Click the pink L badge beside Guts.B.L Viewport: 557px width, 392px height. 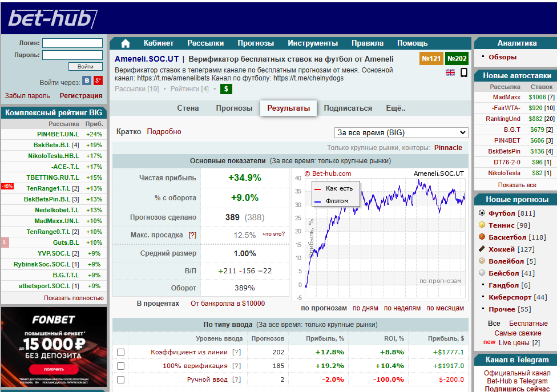[5, 243]
